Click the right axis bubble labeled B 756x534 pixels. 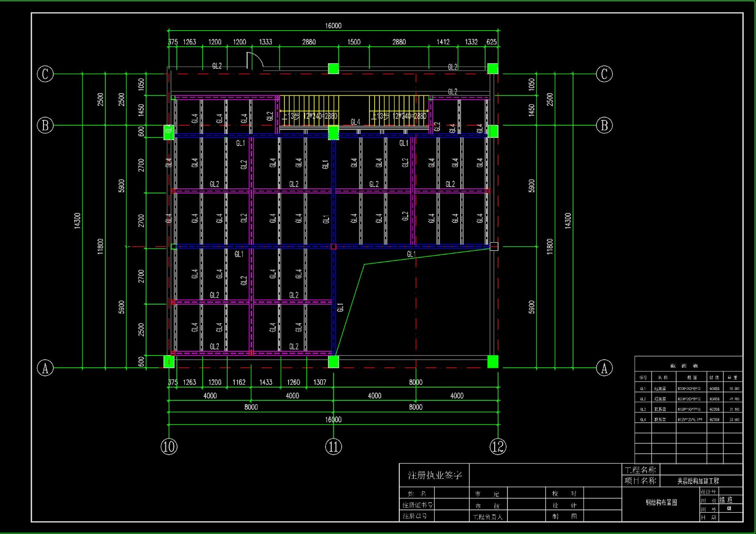pos(604,126)
